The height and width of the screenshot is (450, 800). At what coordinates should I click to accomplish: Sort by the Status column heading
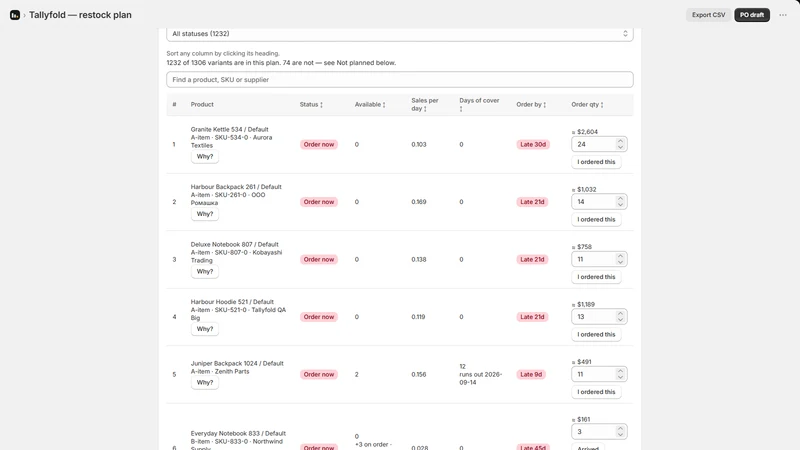311,105
